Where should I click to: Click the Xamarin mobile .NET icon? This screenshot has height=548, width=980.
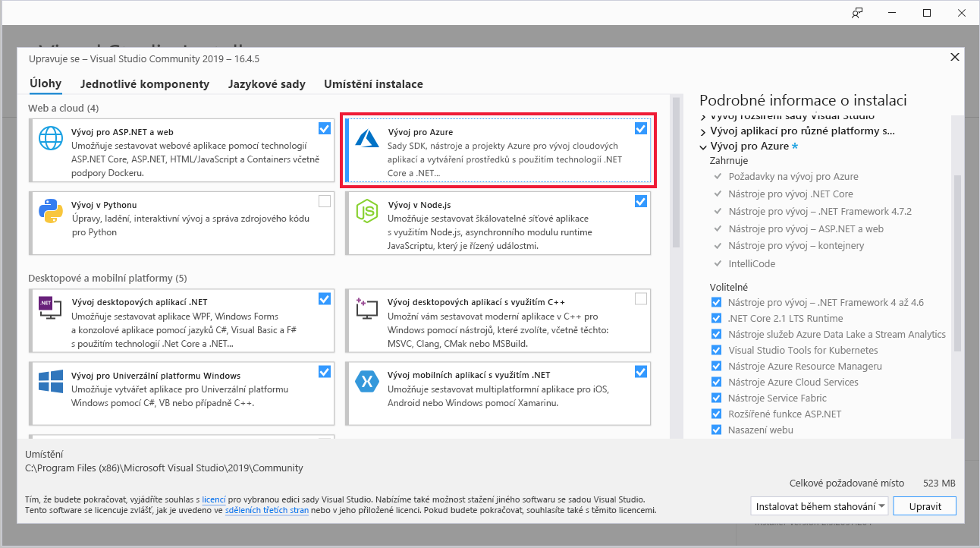(x=367, y=381)
